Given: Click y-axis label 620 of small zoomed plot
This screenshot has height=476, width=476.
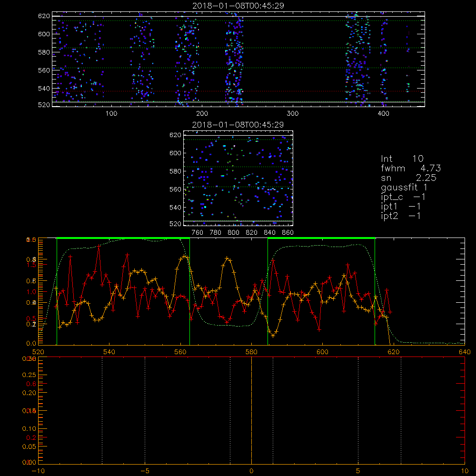Looking at the screenshot, I should pos(175,135).
